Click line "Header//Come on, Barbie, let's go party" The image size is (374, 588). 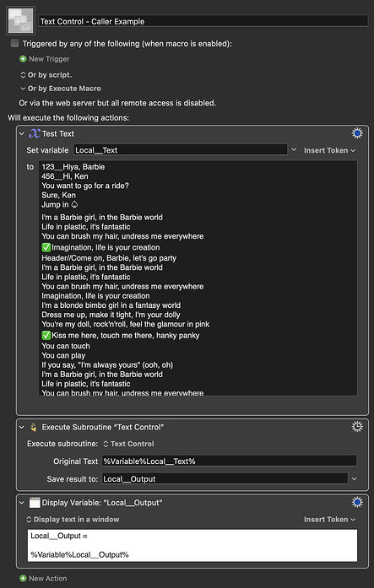pyautogui.click(x=109, y=258)
